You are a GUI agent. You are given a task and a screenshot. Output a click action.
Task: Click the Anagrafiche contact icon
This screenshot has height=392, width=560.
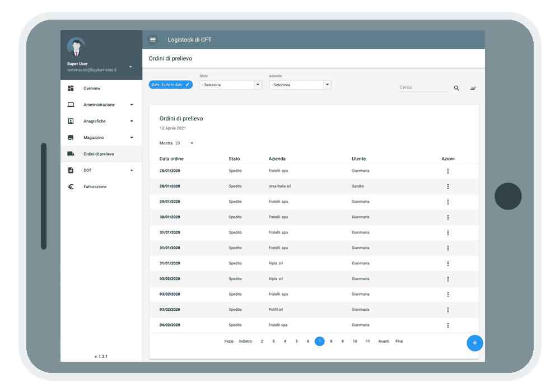71,121
